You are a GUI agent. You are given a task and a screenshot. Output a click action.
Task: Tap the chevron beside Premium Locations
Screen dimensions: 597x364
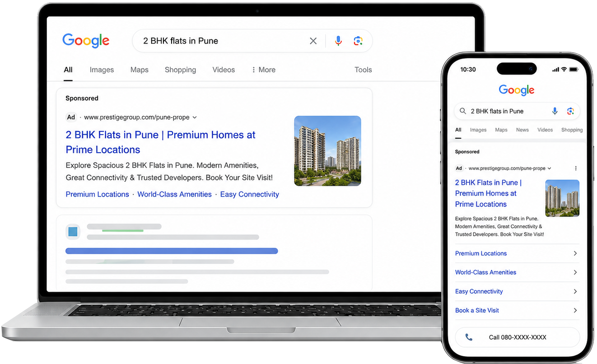point(575,253)
